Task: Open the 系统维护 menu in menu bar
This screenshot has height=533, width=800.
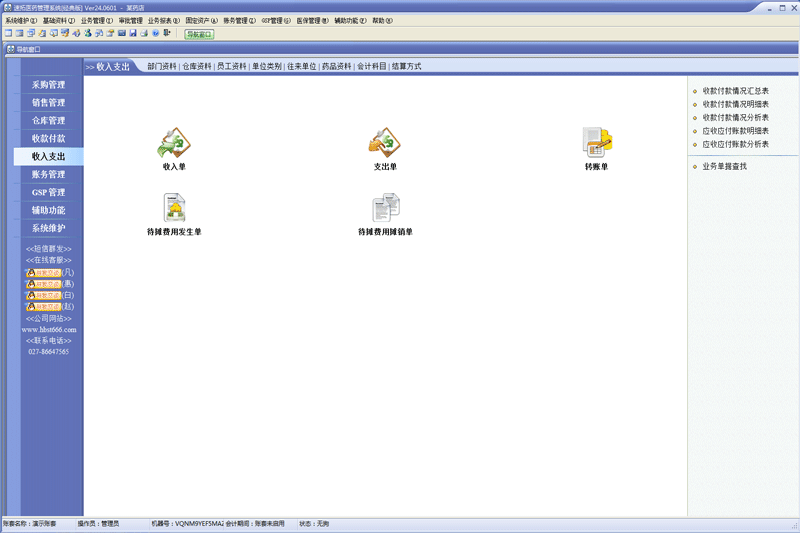Action: click(x=21, y=21)
